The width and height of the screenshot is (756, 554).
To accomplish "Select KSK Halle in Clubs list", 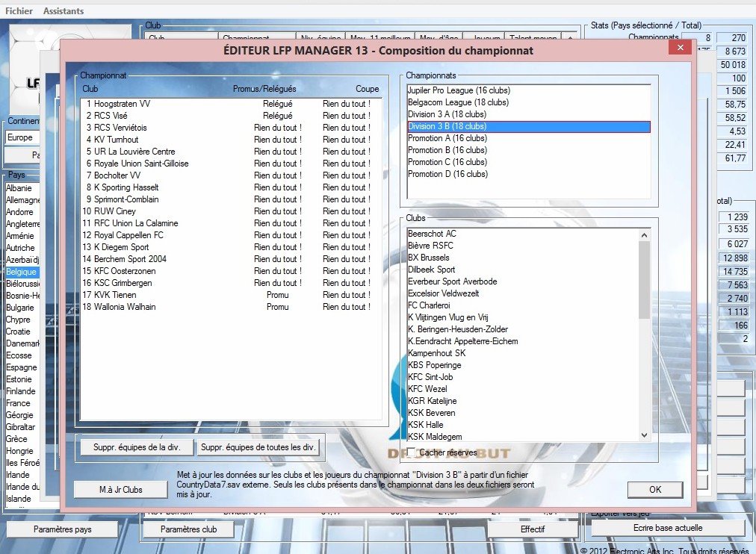I will pos(523,425).
